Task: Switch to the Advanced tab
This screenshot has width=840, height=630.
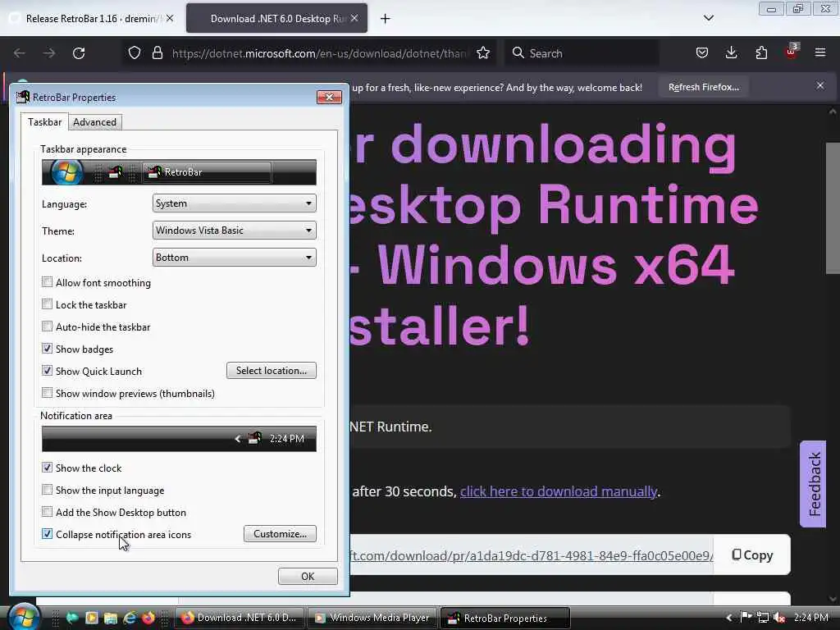Action: [x=95, y=122]
